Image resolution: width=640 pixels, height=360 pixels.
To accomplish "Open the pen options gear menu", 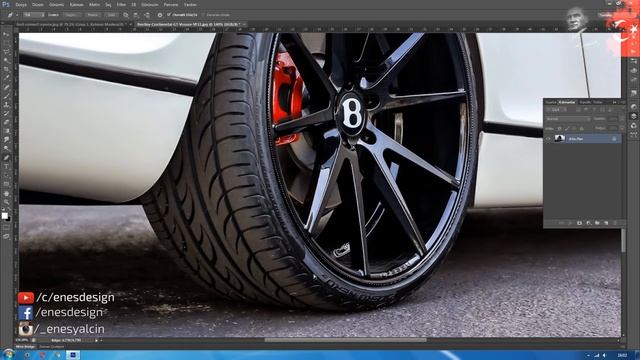I will tap(160, 15).
